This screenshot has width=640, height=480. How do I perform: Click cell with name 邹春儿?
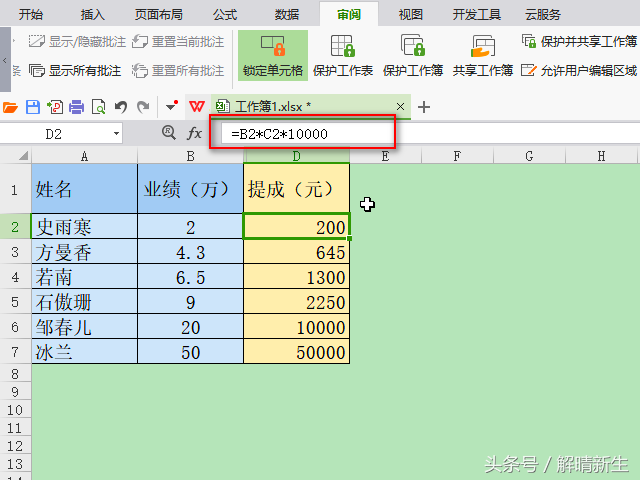click(x=84, y=327)
